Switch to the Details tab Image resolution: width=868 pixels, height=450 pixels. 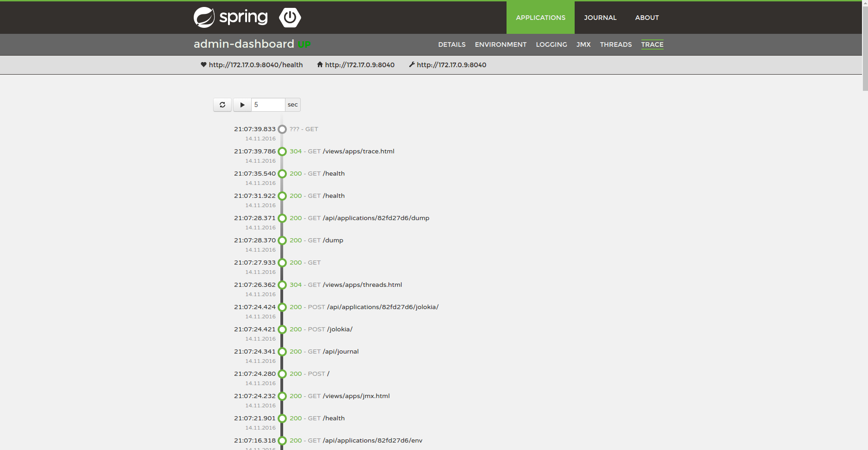[x=451, y=44]
